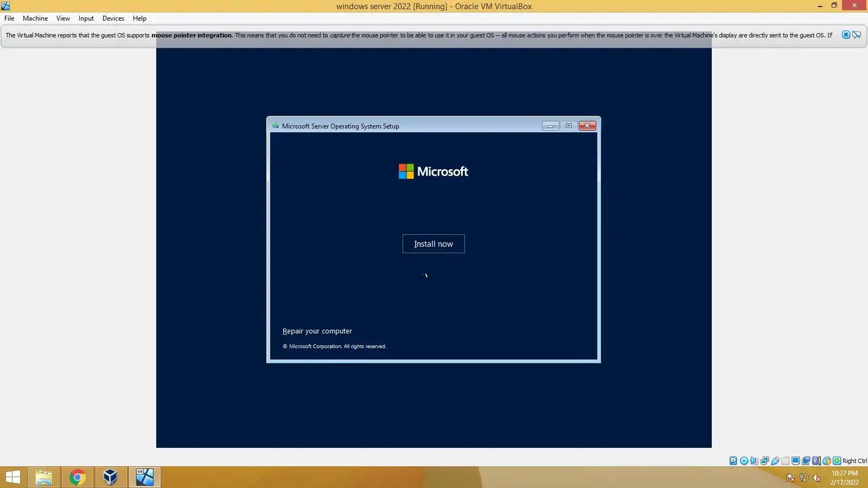
Task: Click the video recording indicator
Action: [x=806, y=461]
